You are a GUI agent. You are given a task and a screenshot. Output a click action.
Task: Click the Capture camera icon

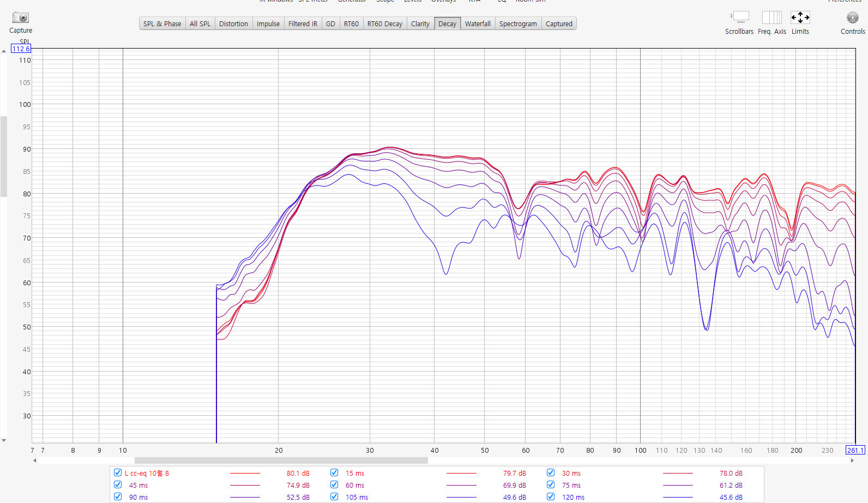pos(21,18)
